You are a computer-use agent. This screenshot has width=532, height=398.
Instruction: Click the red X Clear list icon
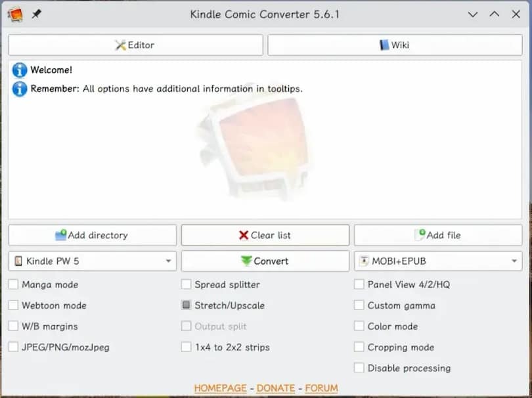click(243, 235)
